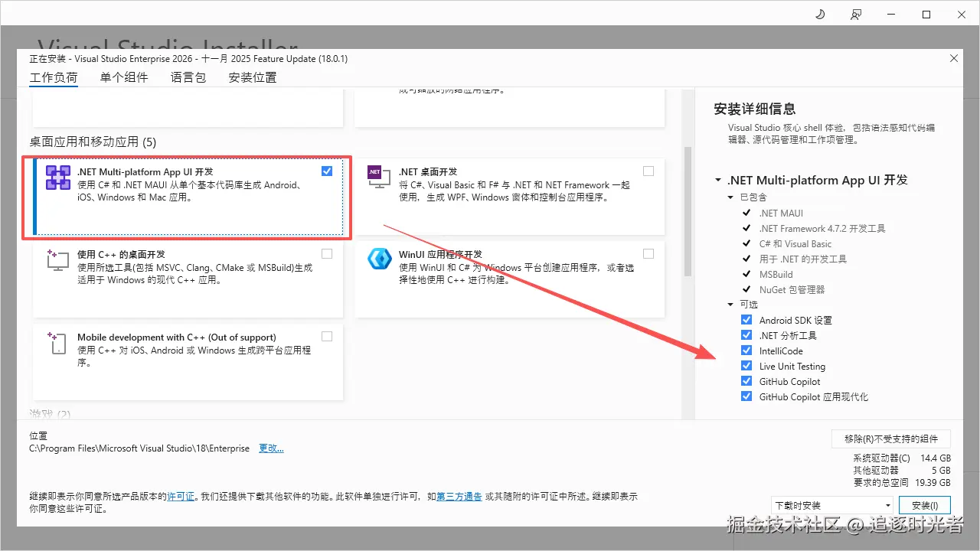The width and height of the screenshot is (980, 551).
Task: Uncheck Android SDK 设置 option
Action: tap(746, 320)
